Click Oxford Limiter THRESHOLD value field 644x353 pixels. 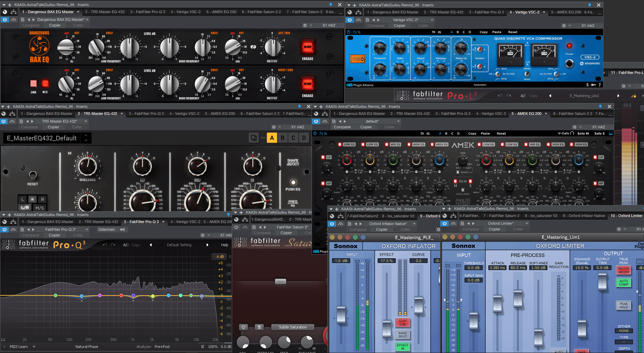tap(473, 268)
